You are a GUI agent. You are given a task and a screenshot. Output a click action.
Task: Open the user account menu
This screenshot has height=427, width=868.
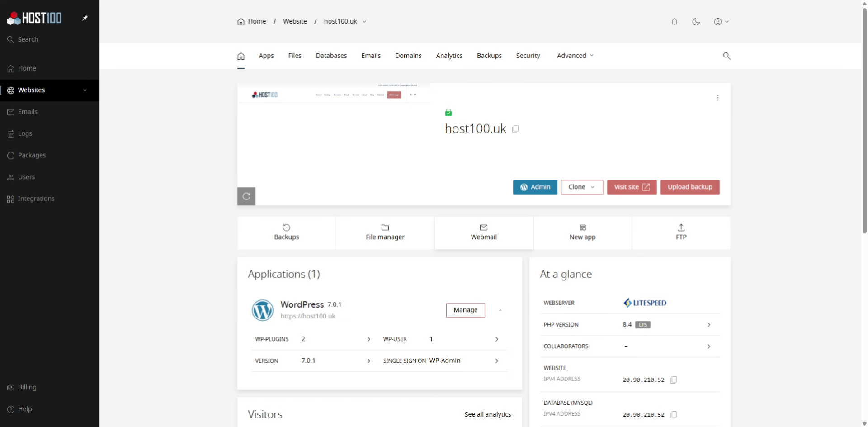point(721,22)
